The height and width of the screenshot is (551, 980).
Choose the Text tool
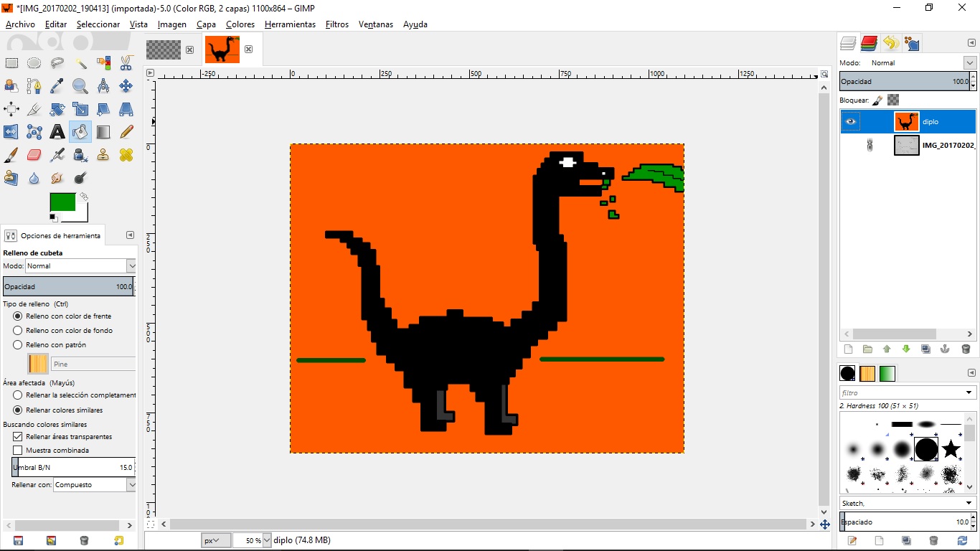click(57, 132)
